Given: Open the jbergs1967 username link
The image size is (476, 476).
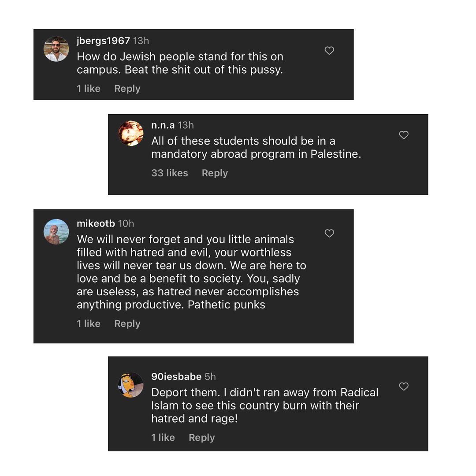Looking at the screenshot, I should [x=103, y=41].
